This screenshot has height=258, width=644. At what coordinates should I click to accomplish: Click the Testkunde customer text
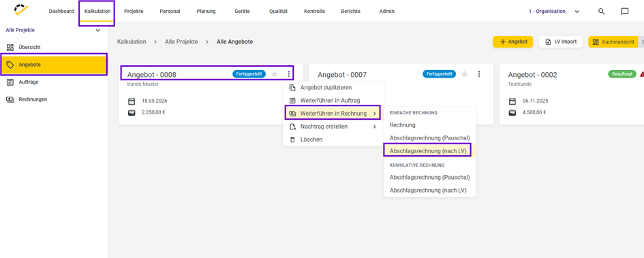[519, 84]
